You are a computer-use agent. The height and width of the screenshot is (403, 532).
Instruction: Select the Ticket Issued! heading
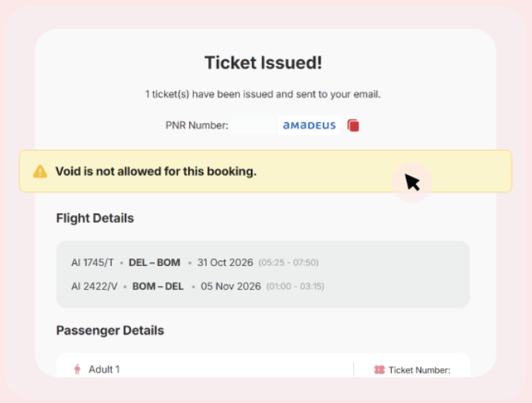[263, 63]
